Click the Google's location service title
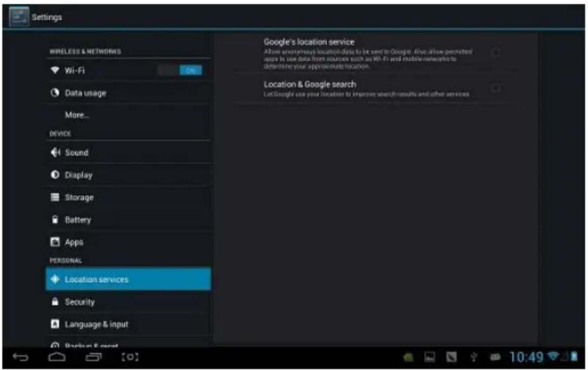 (309, 42)
